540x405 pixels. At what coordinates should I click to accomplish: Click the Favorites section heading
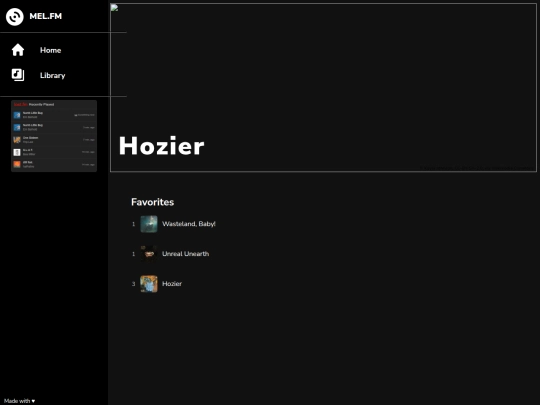[152, 202]
